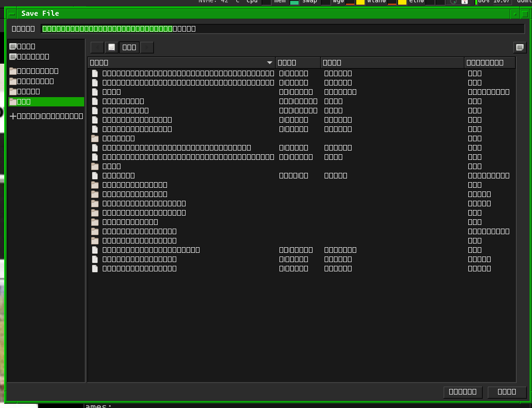
Task: Click the forward arrow in path bar
Action: 147,47
